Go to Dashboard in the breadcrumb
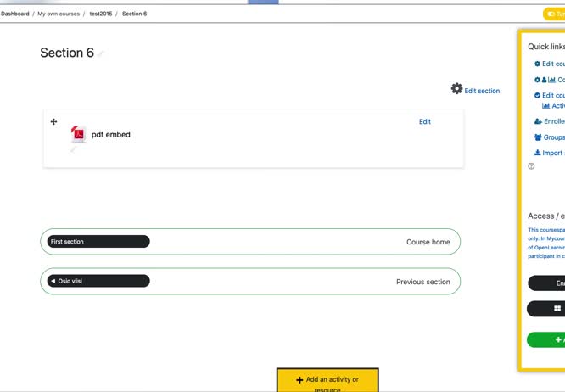This screenshot has width=565, height=392. pos(14,14)
